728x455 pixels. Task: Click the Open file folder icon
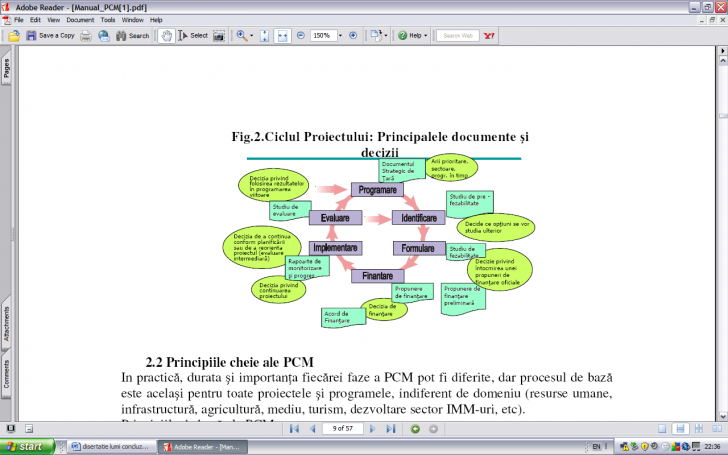(x=14, y=35)
